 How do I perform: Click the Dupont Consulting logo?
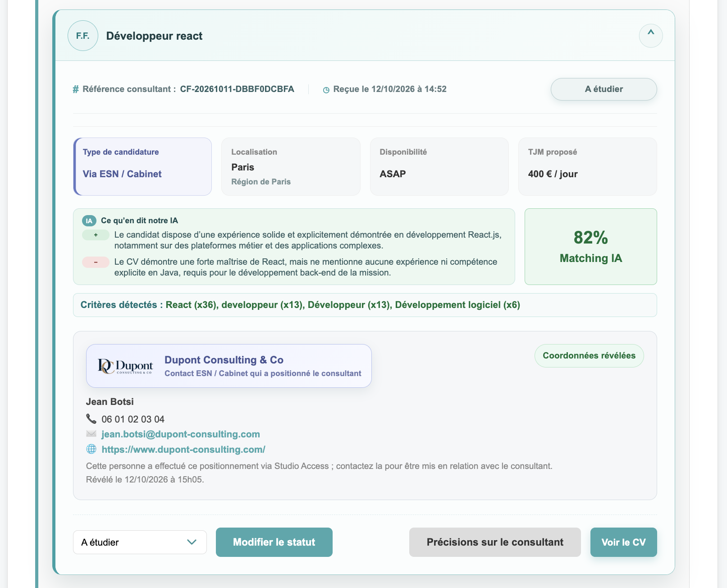pyautogui.click(x=125, y=366)
